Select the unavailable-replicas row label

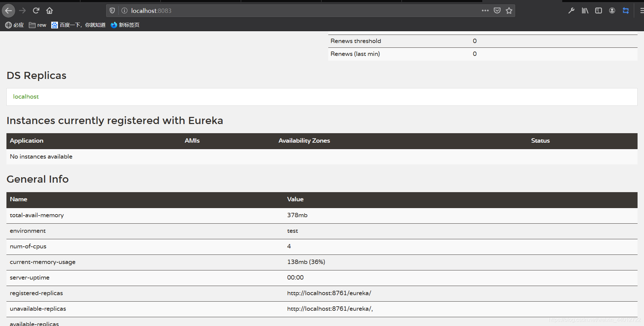coord(38,309)
